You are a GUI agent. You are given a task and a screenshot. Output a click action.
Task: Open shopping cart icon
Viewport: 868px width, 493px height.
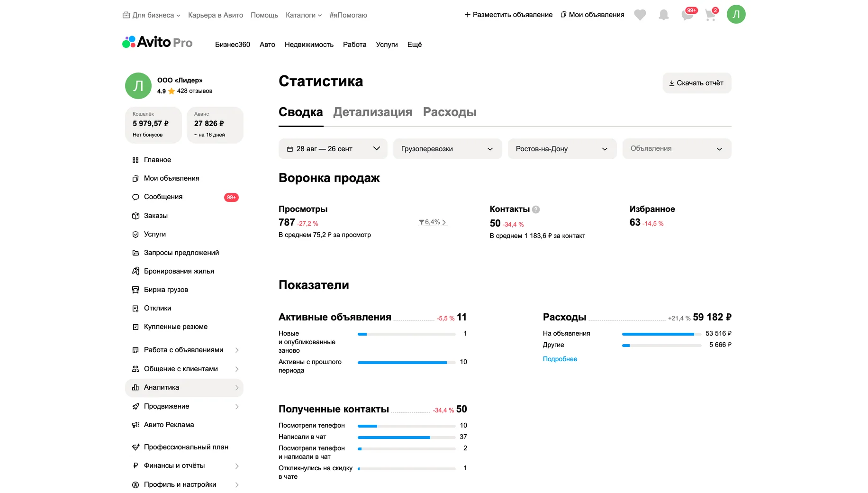tap(710, 15)
